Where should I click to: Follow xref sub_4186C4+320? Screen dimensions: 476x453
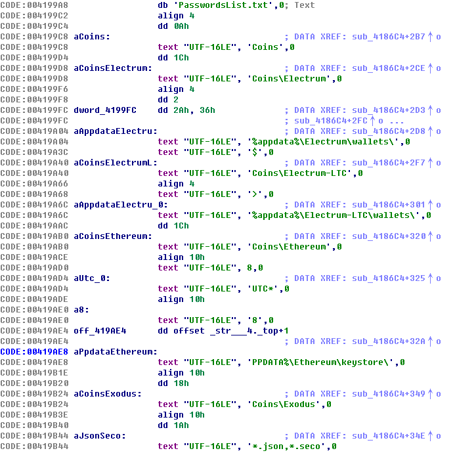[388, 236]
